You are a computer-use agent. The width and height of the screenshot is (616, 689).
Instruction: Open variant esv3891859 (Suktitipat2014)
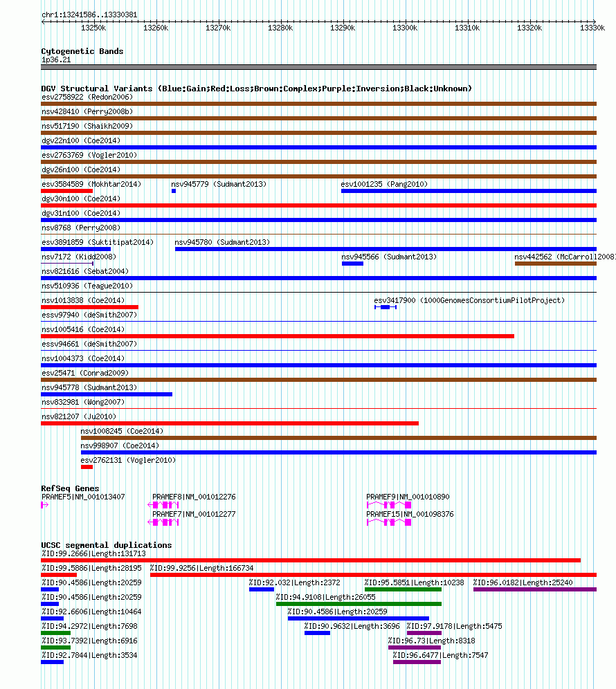point(75,249)
